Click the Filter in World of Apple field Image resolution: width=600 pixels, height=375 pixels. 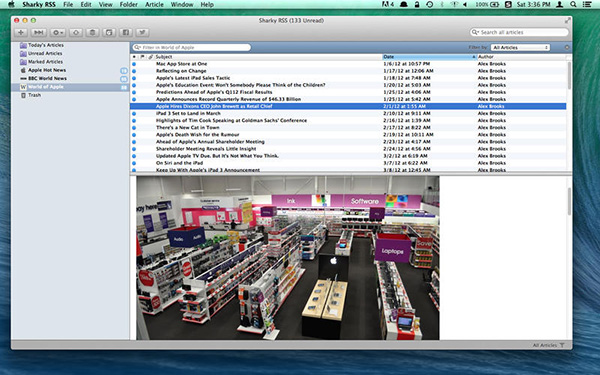(x=192, y=47)
